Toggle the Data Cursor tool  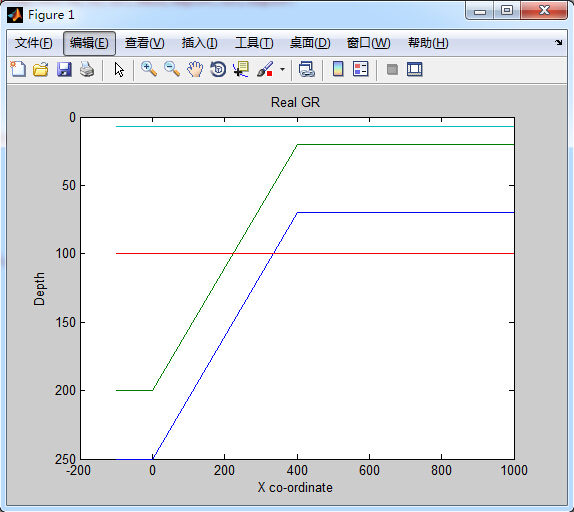[x=241, y=69]
